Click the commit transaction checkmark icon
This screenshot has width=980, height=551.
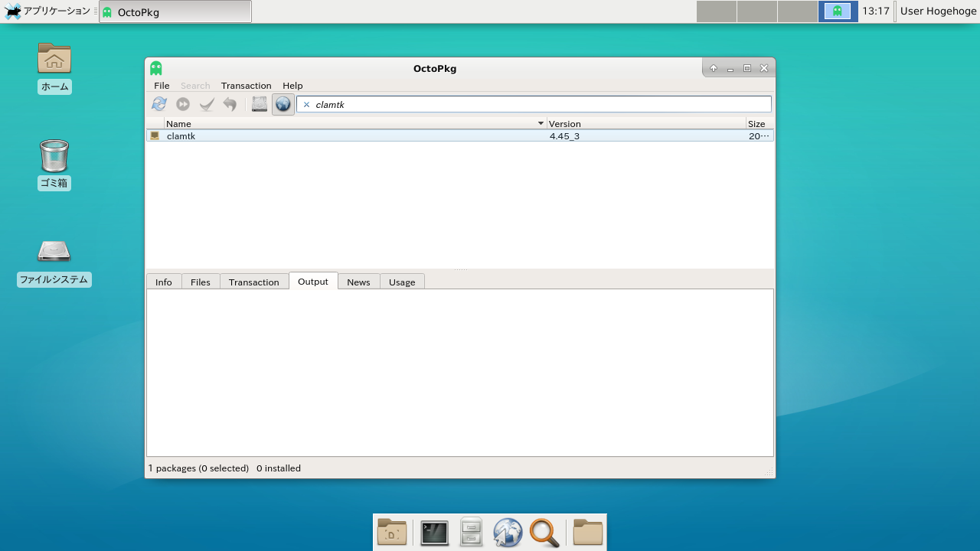tap(207, 104)
